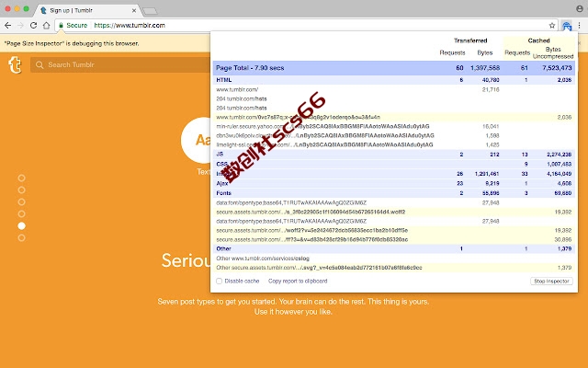This screenshot has height=368, width=588.
Task: Click the Tumblr logo icon
Action: click(x=15, y=65)
